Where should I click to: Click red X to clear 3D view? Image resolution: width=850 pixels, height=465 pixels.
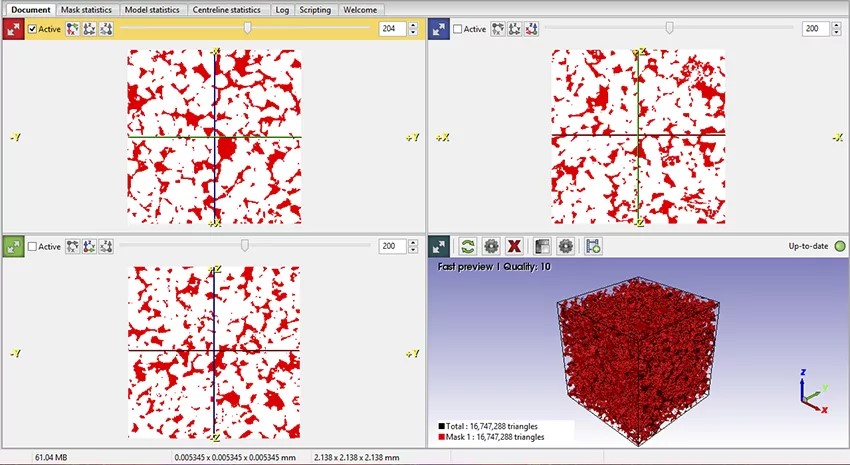[x=514, y=247]
